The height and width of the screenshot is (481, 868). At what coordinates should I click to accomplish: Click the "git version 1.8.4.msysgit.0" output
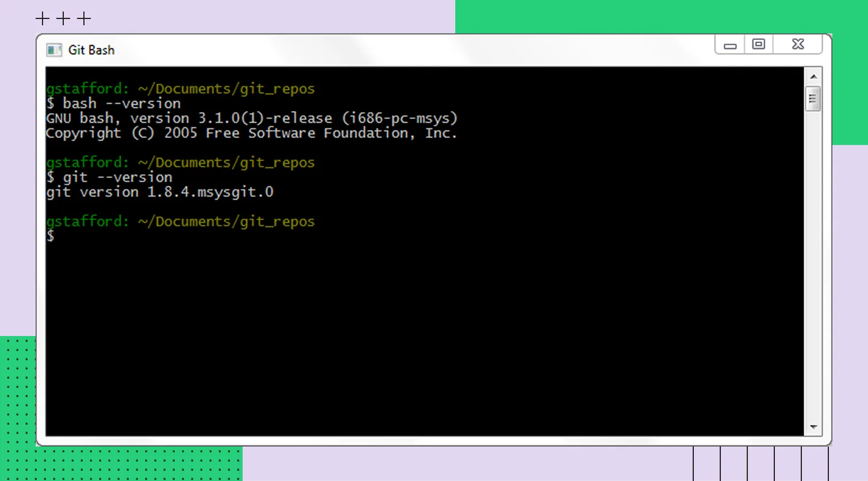159,192
